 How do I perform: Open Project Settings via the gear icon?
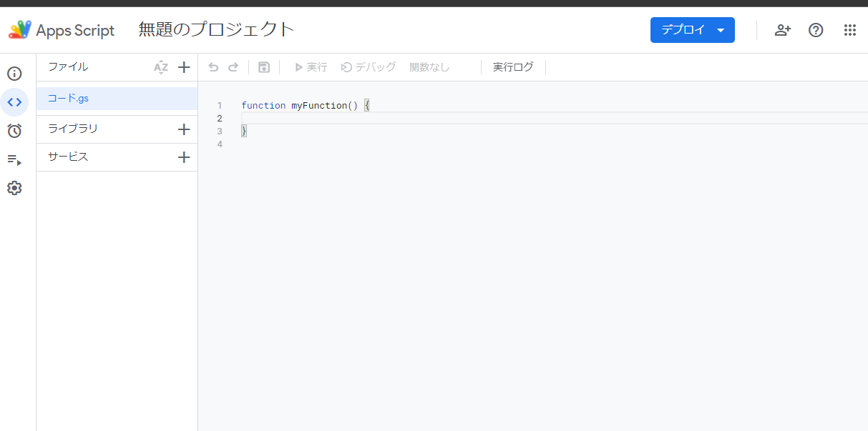click(x=14, y=187)
